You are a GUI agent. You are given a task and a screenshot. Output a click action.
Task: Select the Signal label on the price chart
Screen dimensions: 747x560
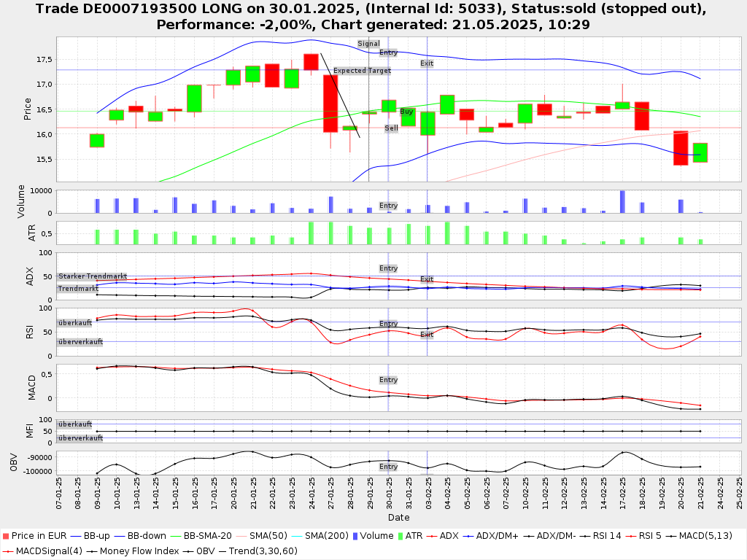click(x=368, y=44)
